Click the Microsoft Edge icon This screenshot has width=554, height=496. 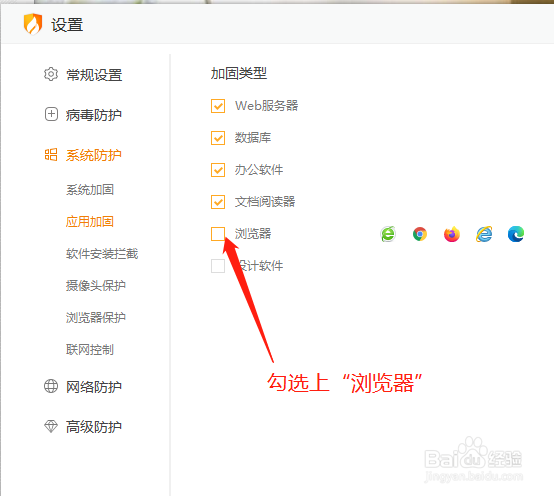pos(516,234)
